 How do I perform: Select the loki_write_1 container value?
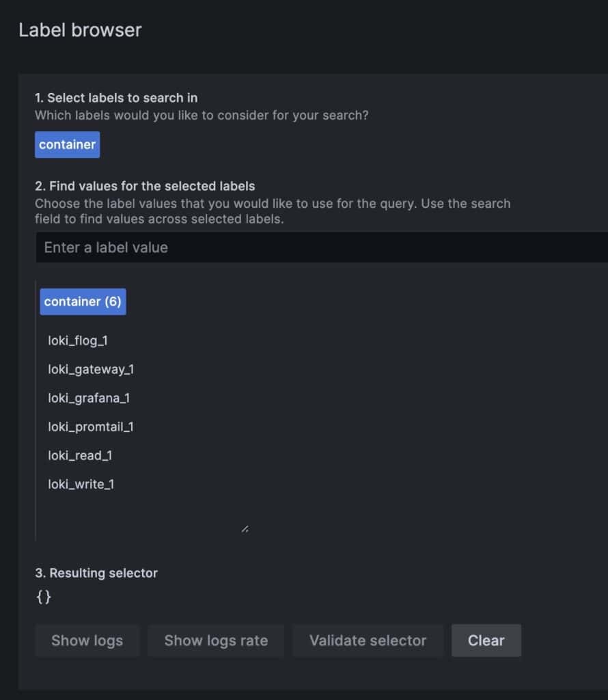pos(81,484)
